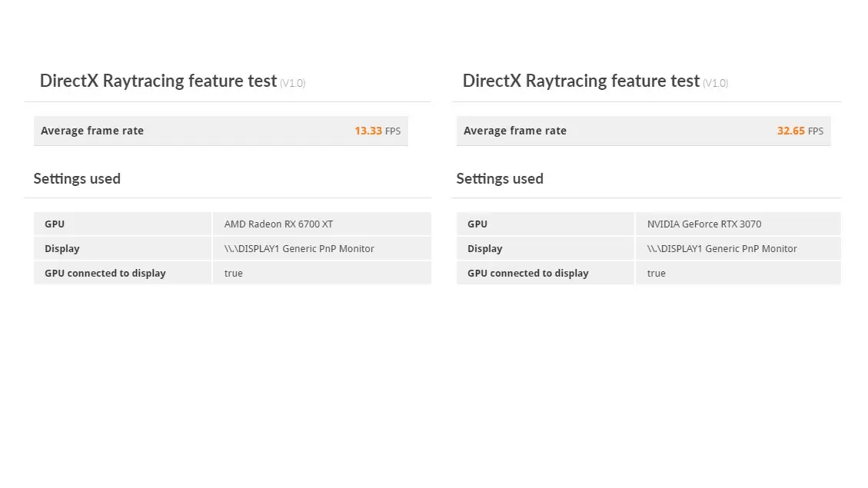Click the test title above the 13.33 FPS result

coord(158,81)
